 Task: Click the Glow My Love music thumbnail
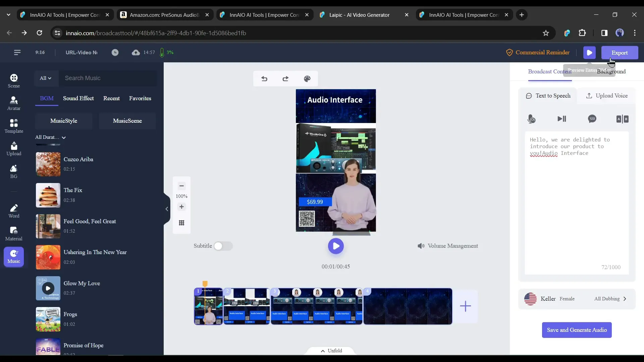(48, 288)
